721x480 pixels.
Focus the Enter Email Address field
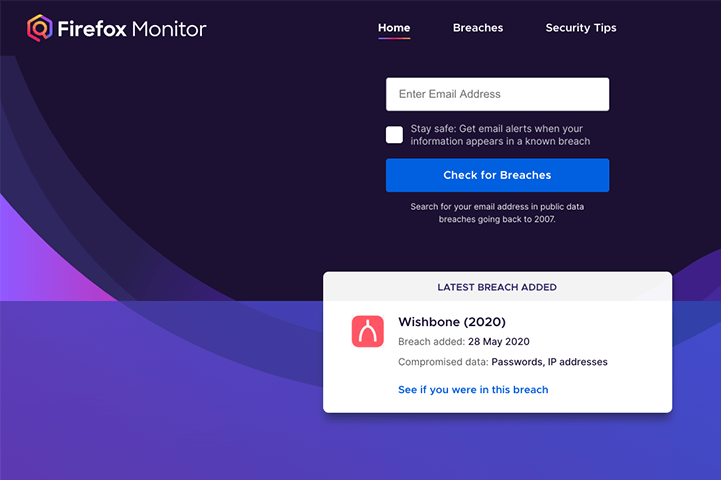point(498,94)
